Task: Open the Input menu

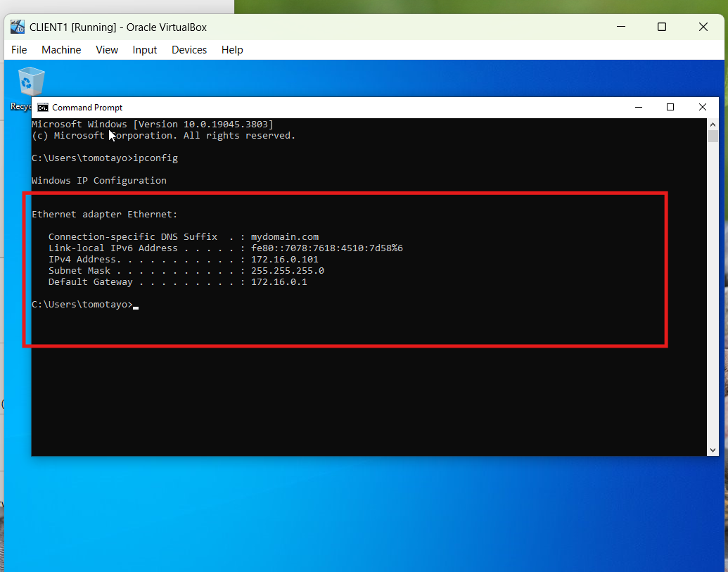Action: click(144, 50)
